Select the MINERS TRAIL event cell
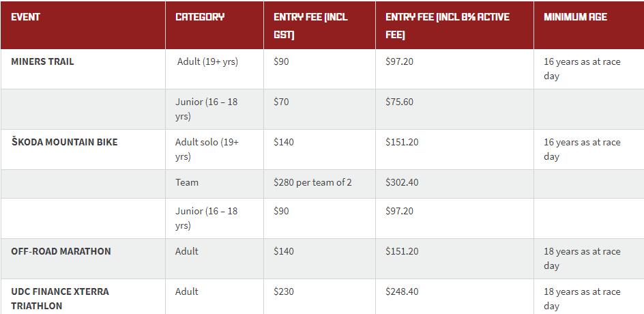644x314 pixels. click(x=83, y=69)
